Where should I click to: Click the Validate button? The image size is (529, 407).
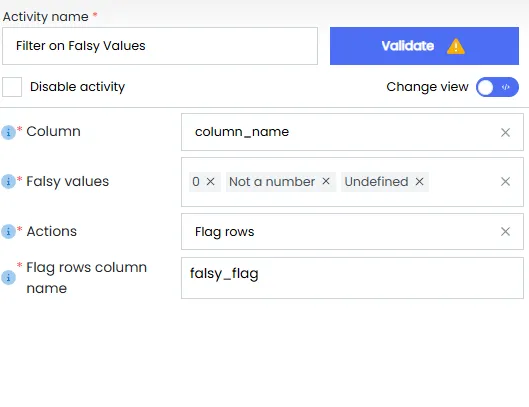424,46
